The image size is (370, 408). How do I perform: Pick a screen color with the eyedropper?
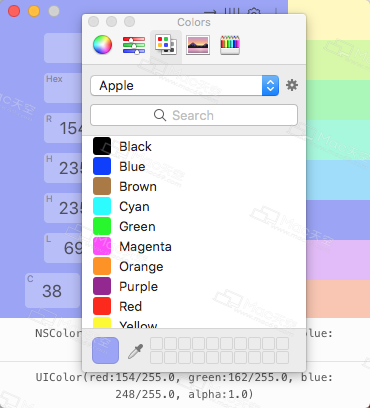pyautogui.click(x=136, y=351)
